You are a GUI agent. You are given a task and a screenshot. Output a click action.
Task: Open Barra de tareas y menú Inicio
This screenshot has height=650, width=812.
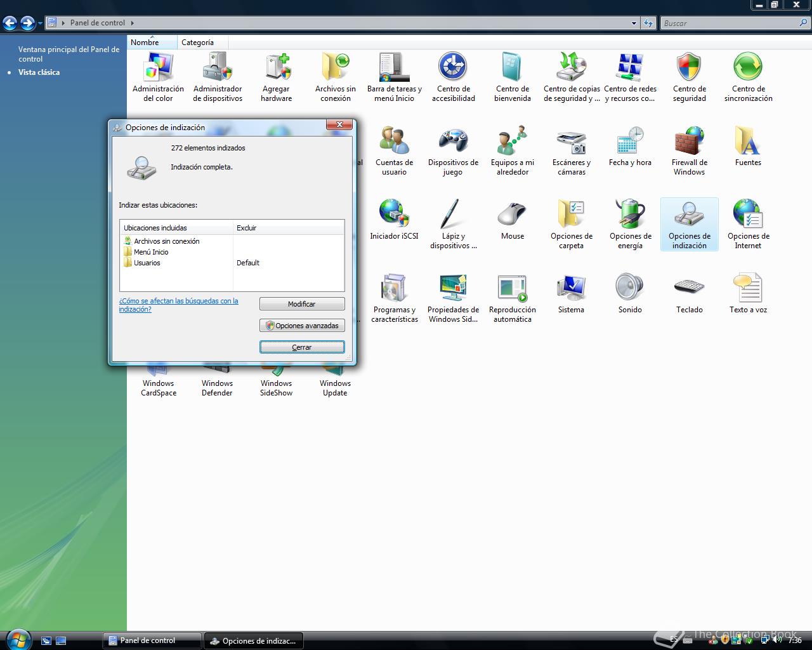pyautogui.click(x=395, y=77)
